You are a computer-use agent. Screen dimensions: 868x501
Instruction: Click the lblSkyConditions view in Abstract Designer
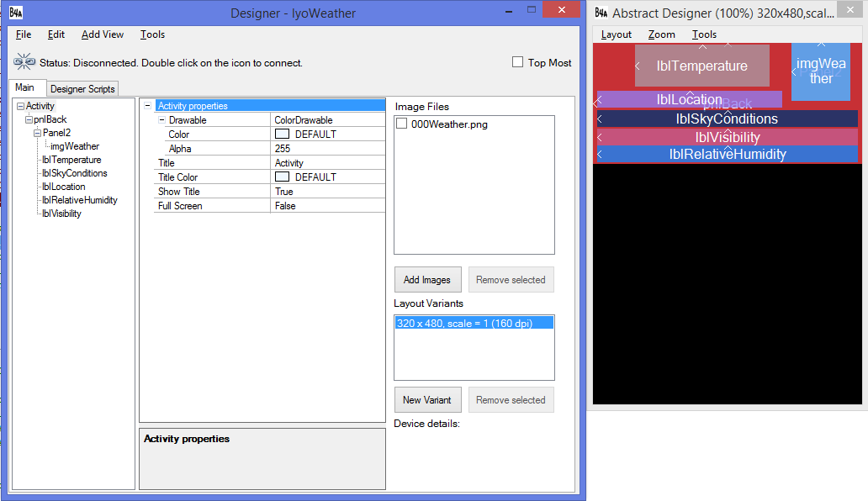[727, 119]
